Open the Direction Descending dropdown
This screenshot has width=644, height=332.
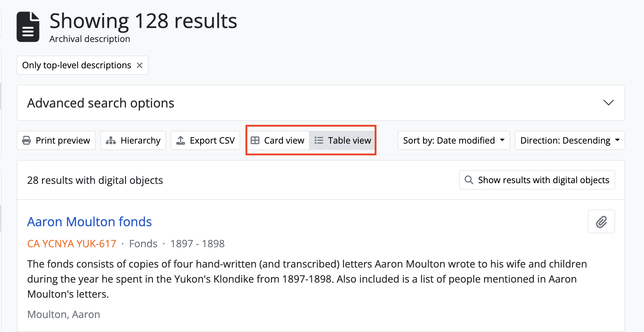(x=569, y=140)
